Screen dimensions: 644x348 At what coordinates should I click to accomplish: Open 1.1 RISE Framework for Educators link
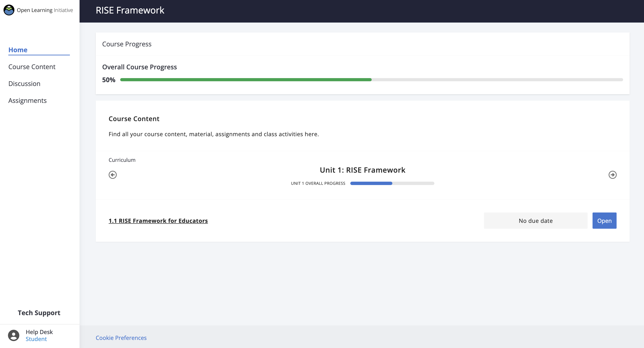[158, 221]
